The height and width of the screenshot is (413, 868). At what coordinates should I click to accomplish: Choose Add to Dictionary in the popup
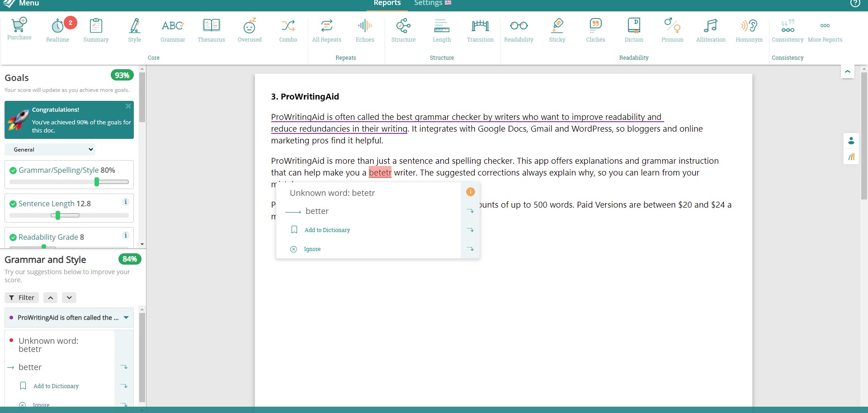pos(327,230)
